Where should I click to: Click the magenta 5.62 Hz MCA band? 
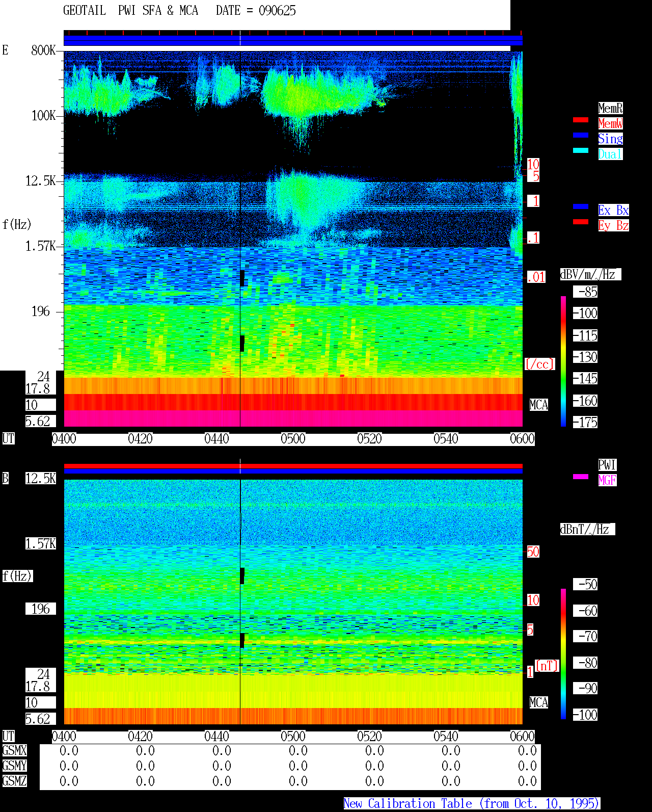tap(293, 418)
